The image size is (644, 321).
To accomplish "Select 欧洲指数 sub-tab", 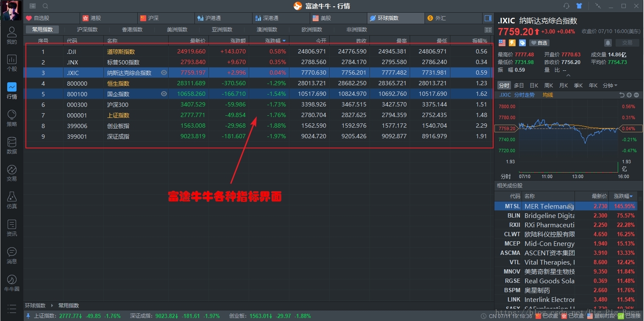I will click(312, 30).
